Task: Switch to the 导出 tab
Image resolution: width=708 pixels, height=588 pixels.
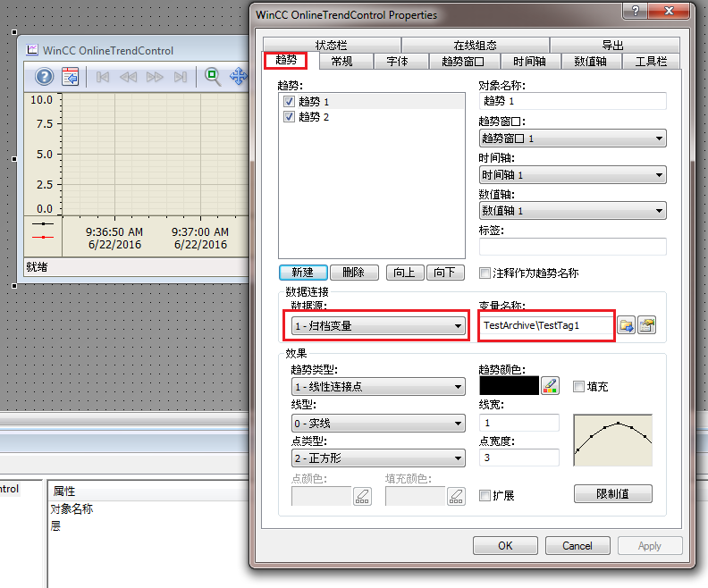Action: [x=614, y=45]
